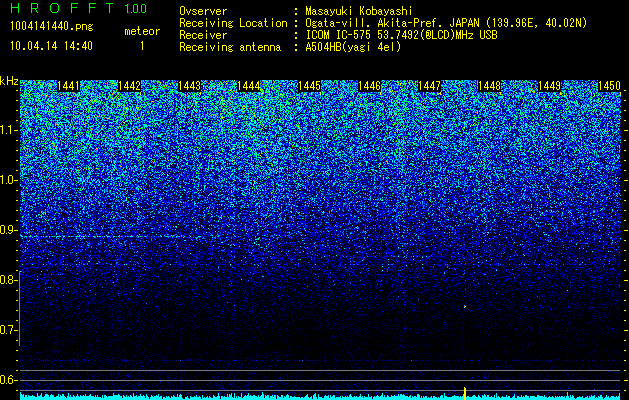
Task: Click the 1450 time marker
Action: [609, 86]
